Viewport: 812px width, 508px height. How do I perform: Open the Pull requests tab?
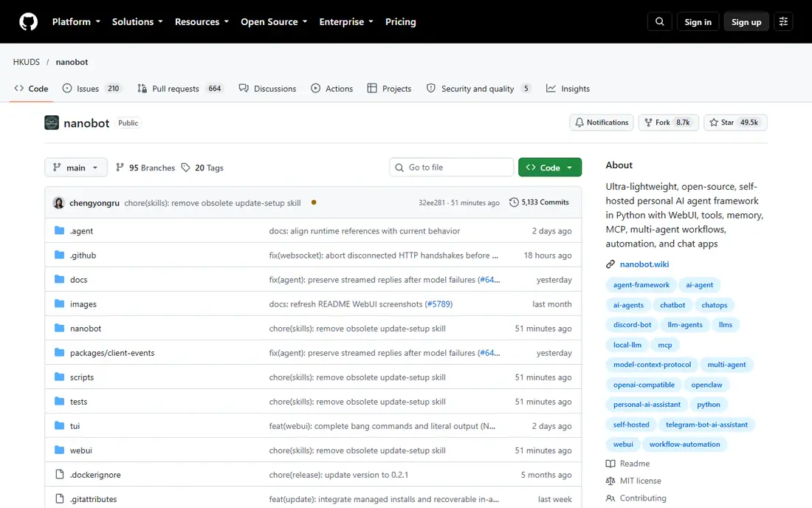tap(179, 89)
